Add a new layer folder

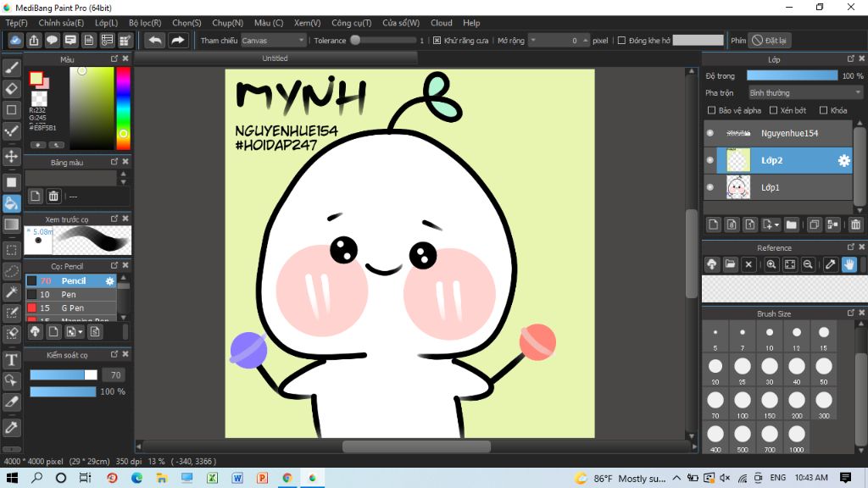click(x=792, y=224)
